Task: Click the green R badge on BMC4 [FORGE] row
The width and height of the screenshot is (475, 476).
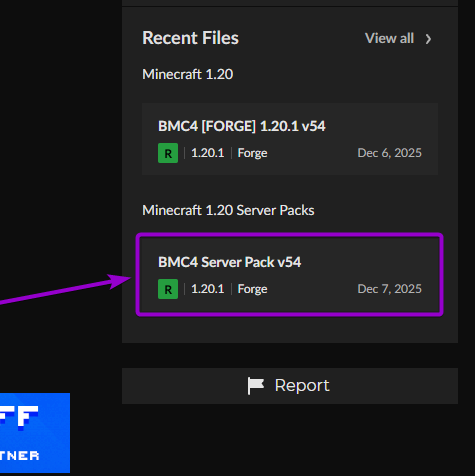Action: (168, 153)
